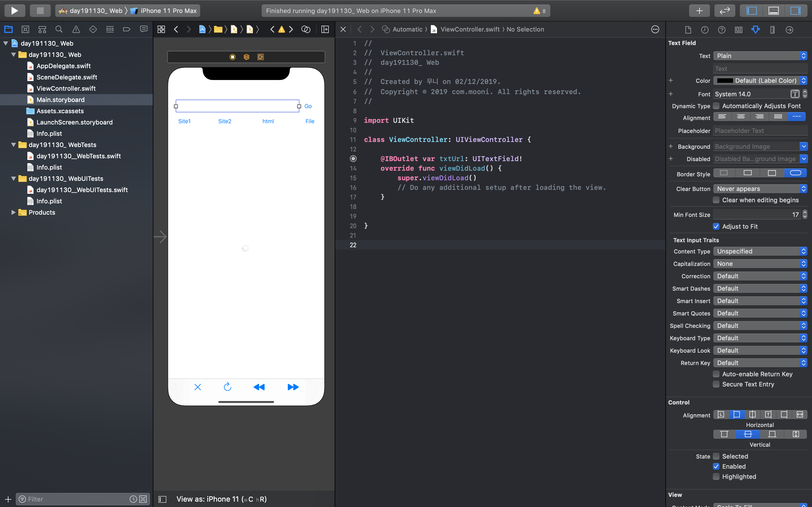The image size is (812, 507).
Task: Open the Issue navigator warning icon
Action: (76, 30)
